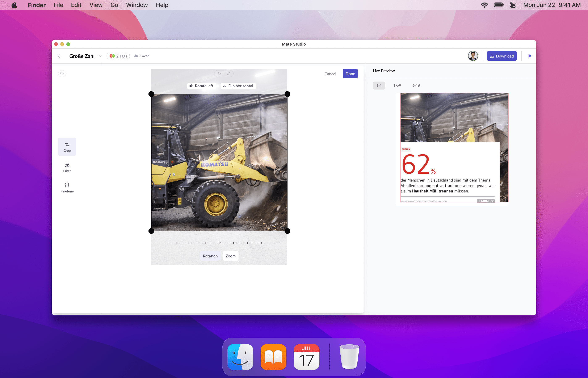Click the Saved cloud status
Viewport: 588px width, 378px height.
(x=142, y=56)
